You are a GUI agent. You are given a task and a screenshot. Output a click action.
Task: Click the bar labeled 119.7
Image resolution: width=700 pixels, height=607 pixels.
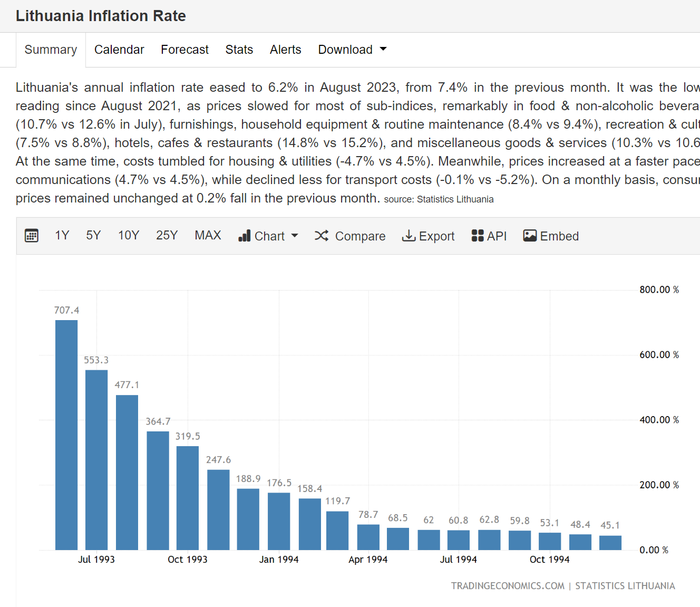tap(337, 531)
